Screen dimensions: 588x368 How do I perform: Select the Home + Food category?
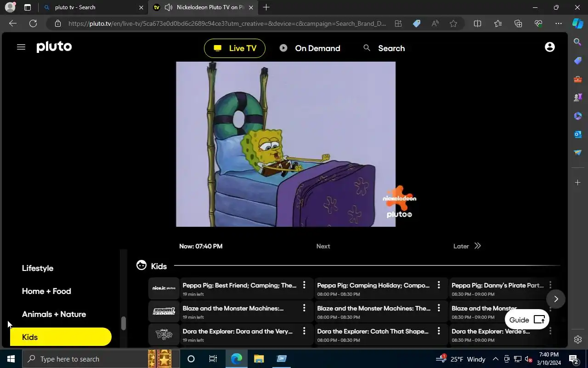click(x=46, y=291)
